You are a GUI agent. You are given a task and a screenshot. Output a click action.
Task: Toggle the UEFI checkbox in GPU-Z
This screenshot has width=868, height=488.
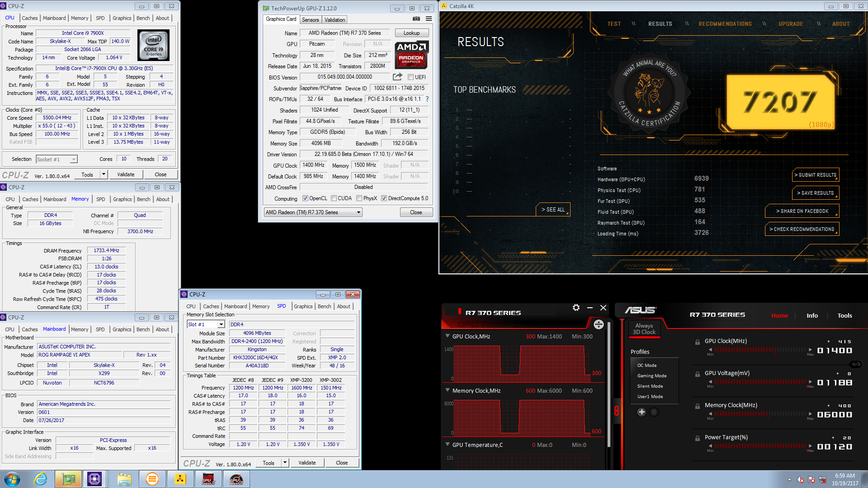[x=410, y=77]
